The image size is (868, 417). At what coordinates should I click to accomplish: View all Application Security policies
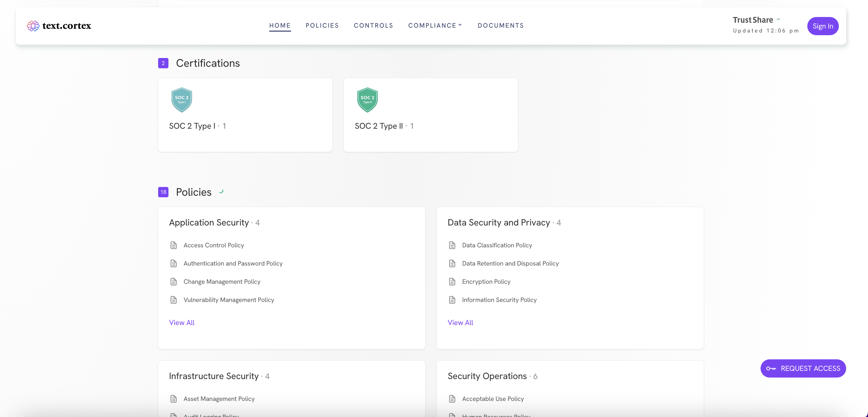(x=181, y=322)
